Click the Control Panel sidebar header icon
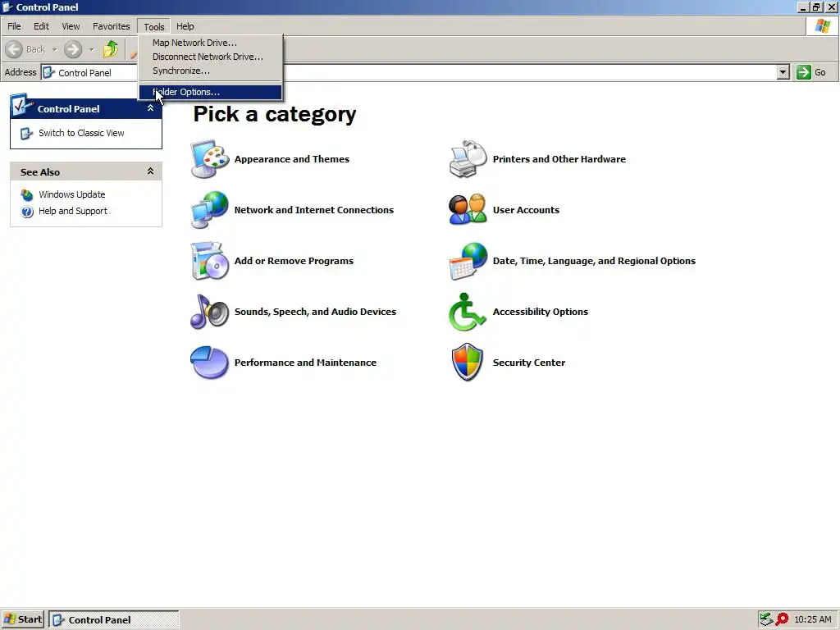840x630 pixels. 21,105
